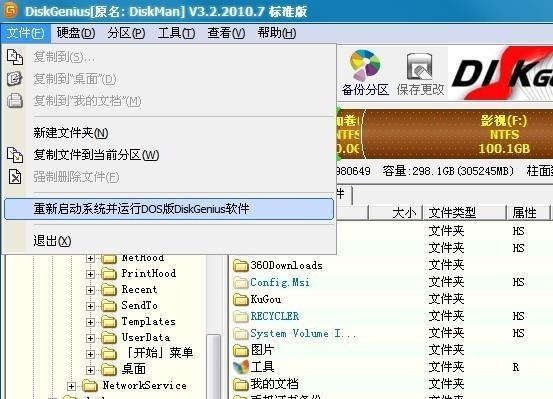This screenshot has height=399, width=553.
Task: Open the 硬盘(D) menu
Action: tap(76, 34)
